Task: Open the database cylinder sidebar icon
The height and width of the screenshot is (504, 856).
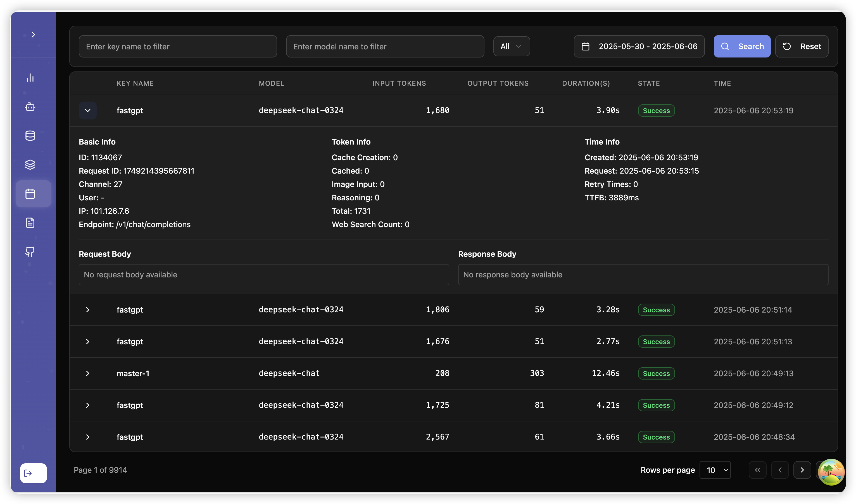Action: (30, 136)
